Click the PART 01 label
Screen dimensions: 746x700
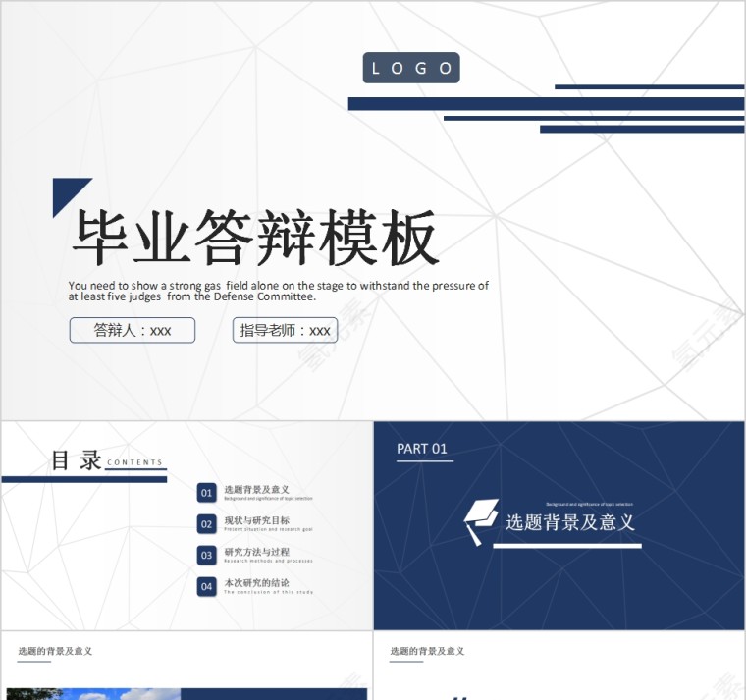coord(422,449)
